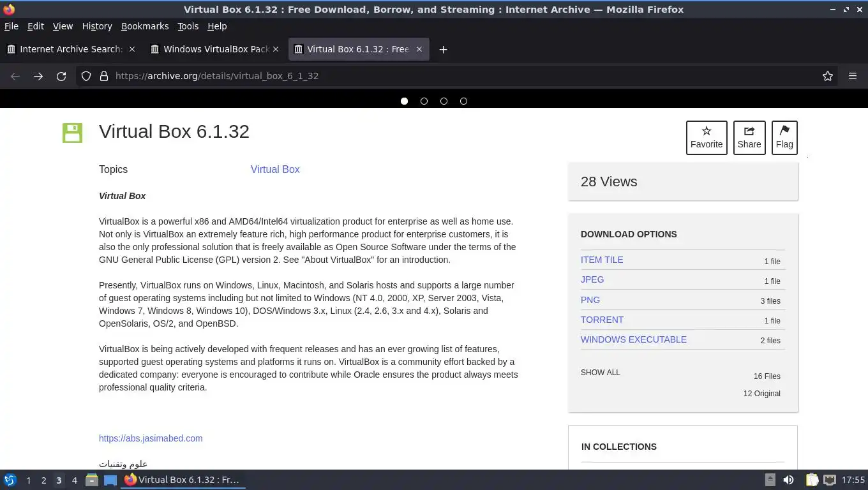868x490 pixels.
Task: Click the Virtual Box 6.1.32 heading
Action: pos(174,131)
